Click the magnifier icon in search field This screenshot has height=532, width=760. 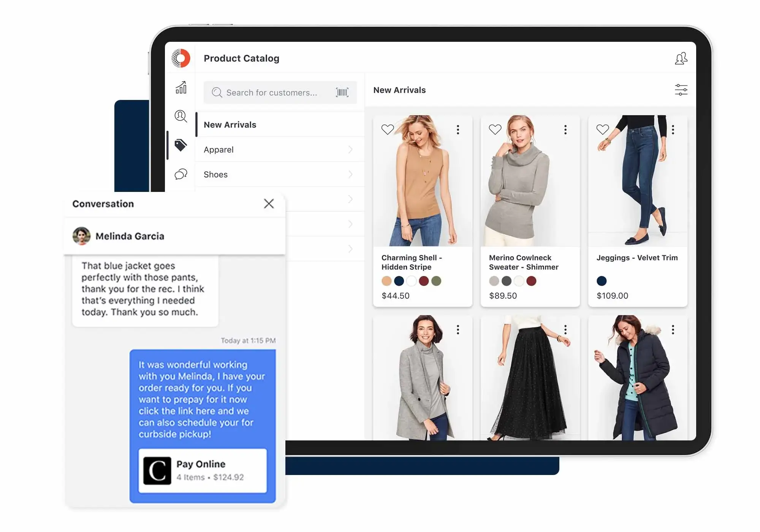click(x=217, y=92)
